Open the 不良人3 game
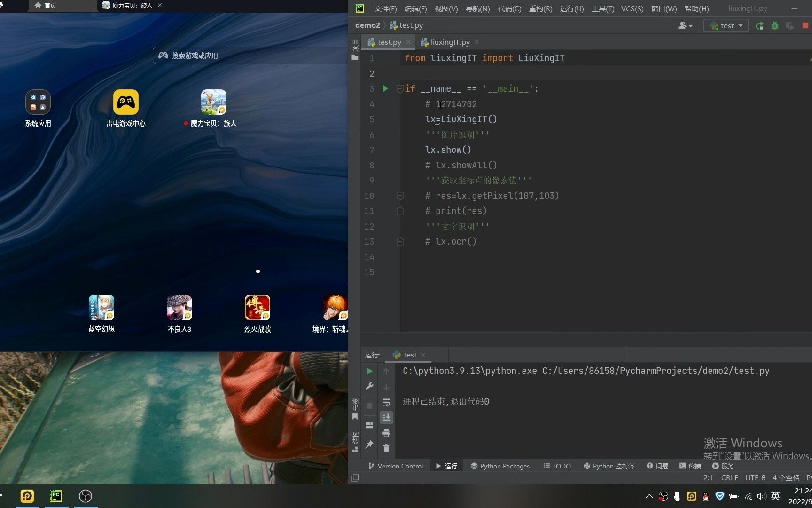Image resolution: width=812 pixels, height=508 pixels. tap(179, 308)
